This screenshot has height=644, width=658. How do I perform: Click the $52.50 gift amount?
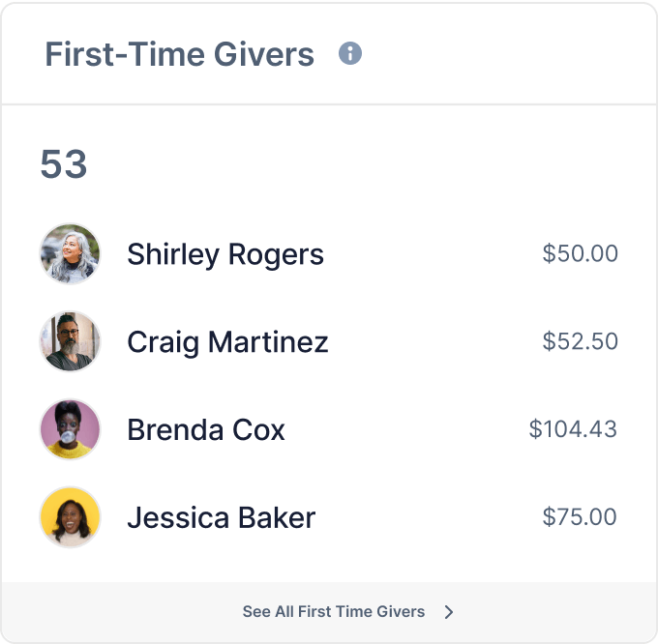tap(580, 341)
